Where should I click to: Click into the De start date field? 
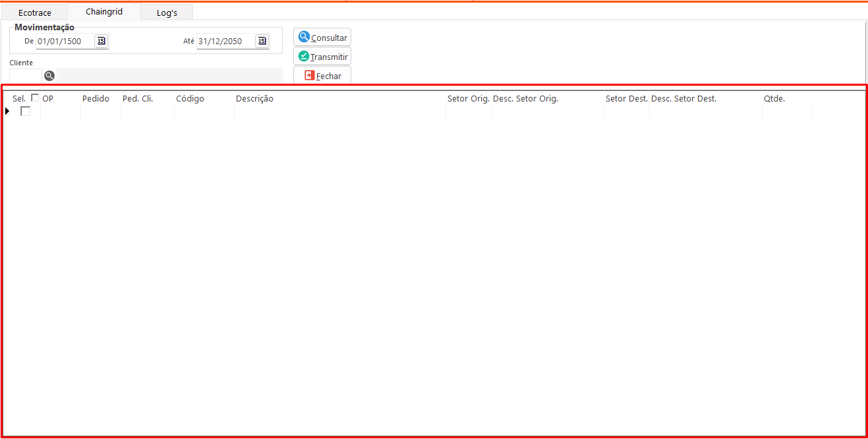point(64,41)
